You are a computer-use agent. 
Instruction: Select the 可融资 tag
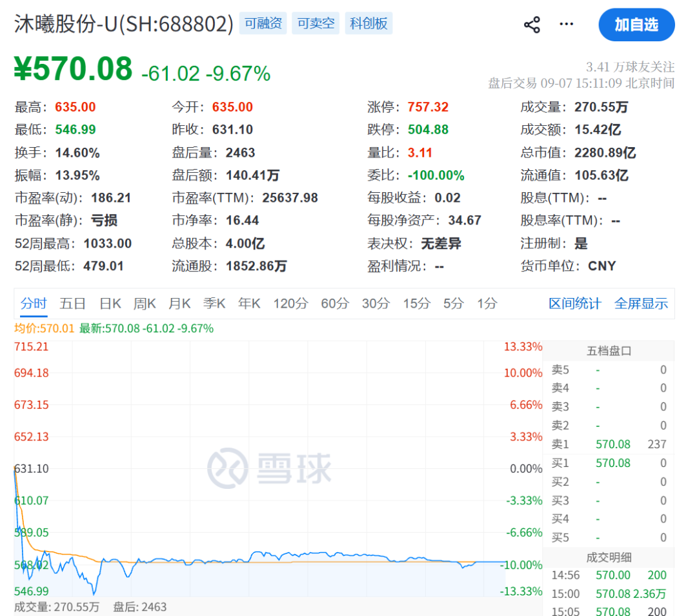(263, 23)
